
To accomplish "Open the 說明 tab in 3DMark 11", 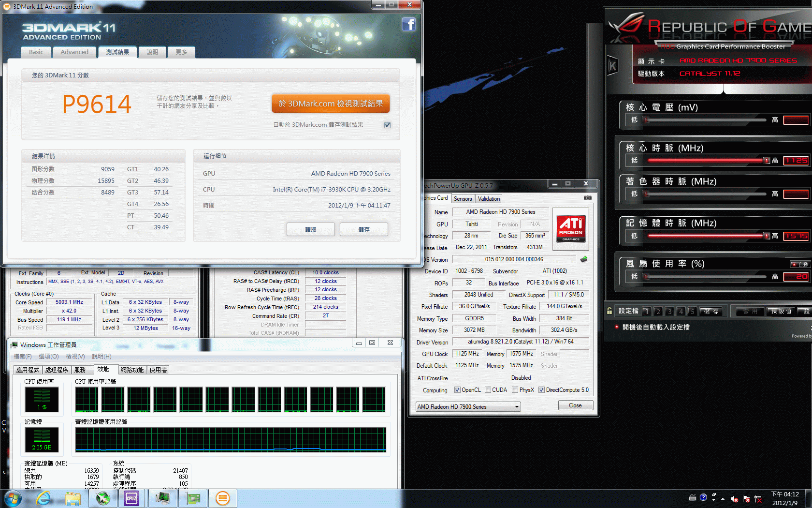I will (x=152, y=52).
